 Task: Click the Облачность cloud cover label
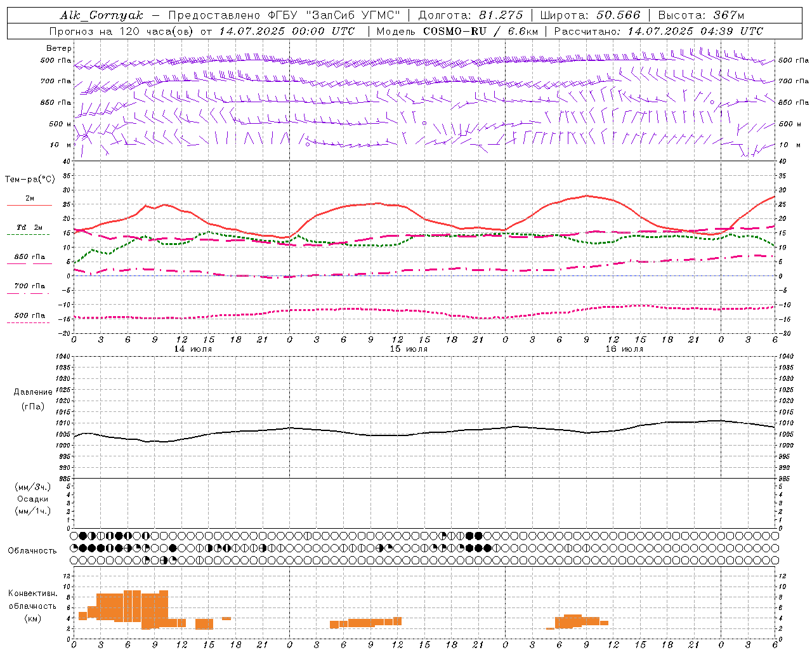32,551
